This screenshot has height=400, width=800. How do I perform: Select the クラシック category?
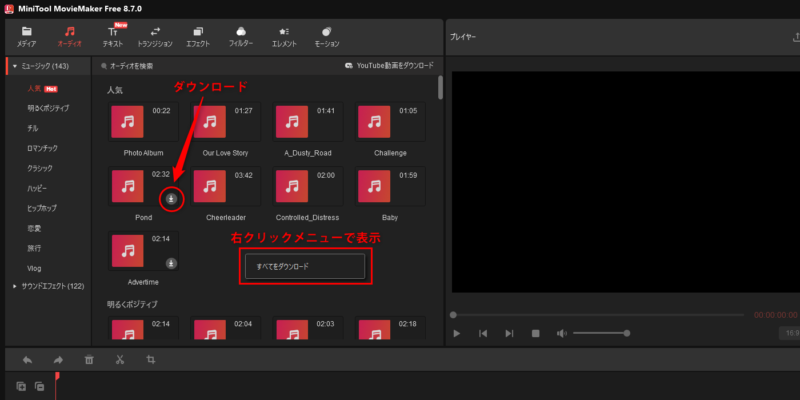[x=40, y=168]
